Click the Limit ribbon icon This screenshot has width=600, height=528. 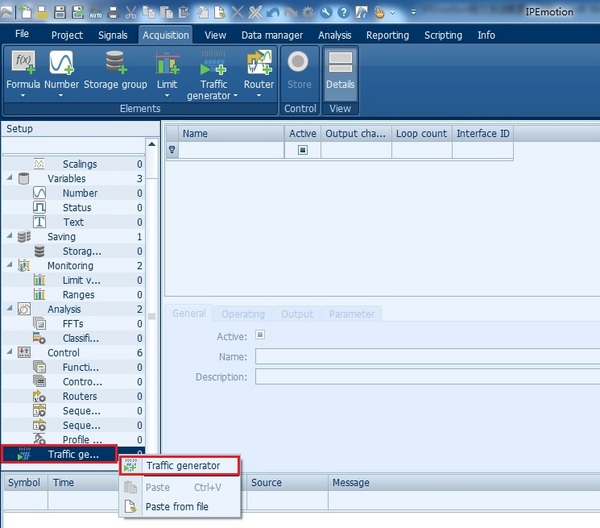(167, 63)
